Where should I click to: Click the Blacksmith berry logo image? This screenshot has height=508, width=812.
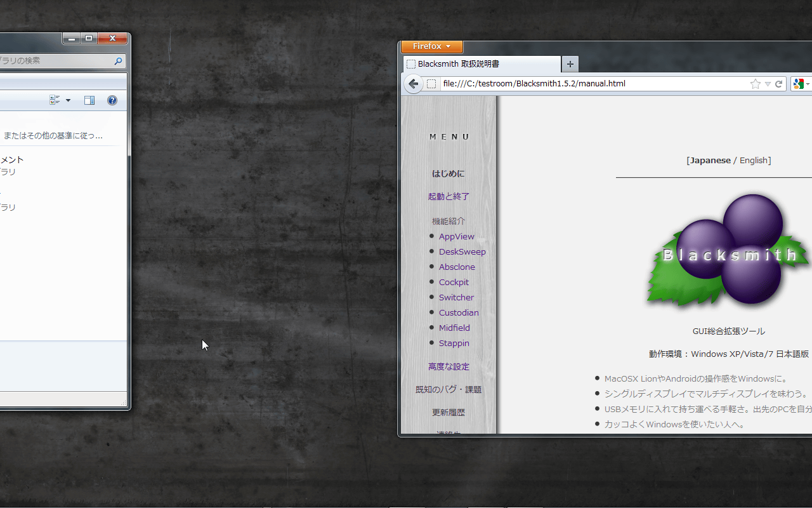pos(728,251)
